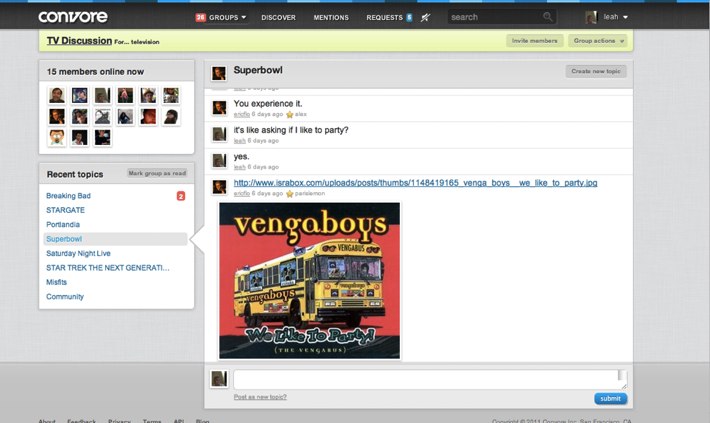Click avatar beside 'like to party?' message
The image size is (710, 423).
pyautogui.click(x=219, y=134)
